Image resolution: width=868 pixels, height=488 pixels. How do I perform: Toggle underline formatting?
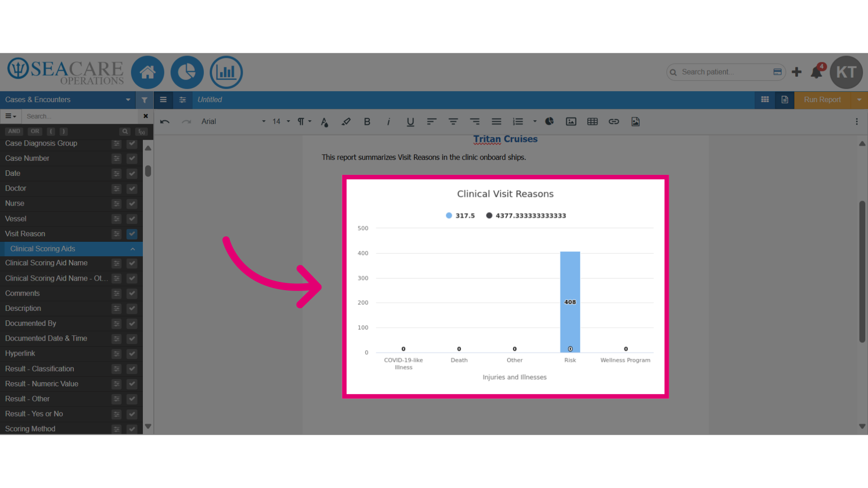[x=410, y=122]
